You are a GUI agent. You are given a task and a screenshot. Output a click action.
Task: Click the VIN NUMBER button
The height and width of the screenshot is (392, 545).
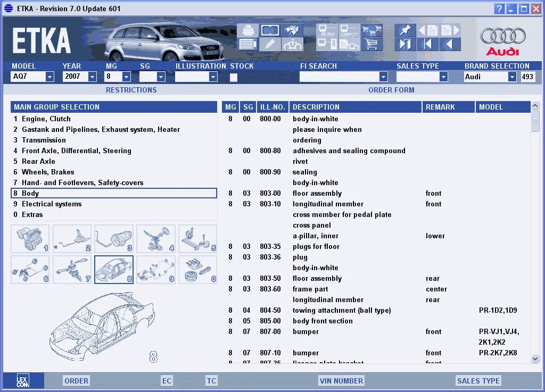[x=341, y=381]
